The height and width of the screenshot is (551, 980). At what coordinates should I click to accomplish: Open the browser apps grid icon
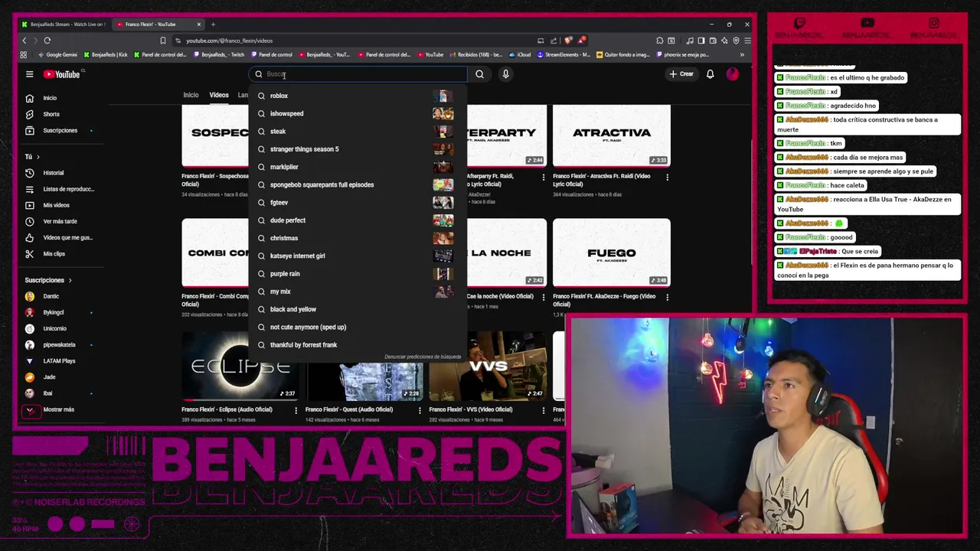coord(23,55)
